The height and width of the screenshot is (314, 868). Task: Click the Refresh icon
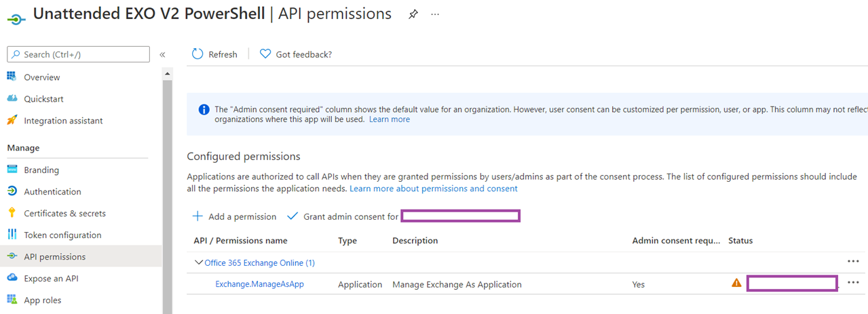click(x=197, y=54)
